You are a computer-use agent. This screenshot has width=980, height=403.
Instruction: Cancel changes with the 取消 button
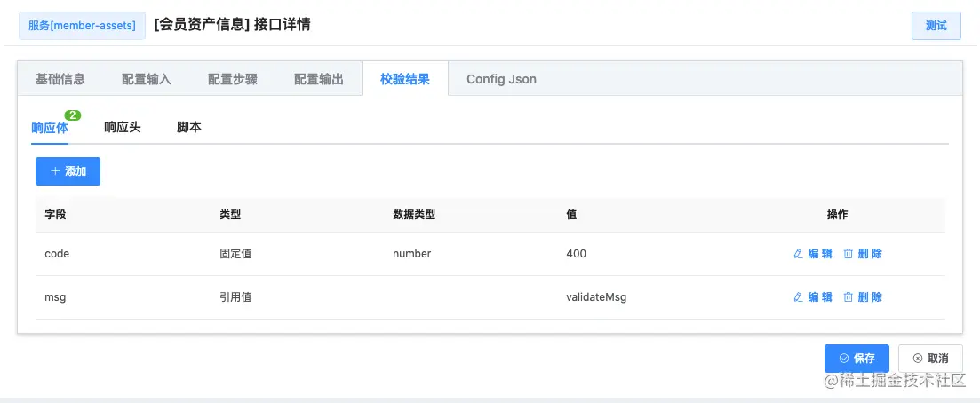coord(930,359)
